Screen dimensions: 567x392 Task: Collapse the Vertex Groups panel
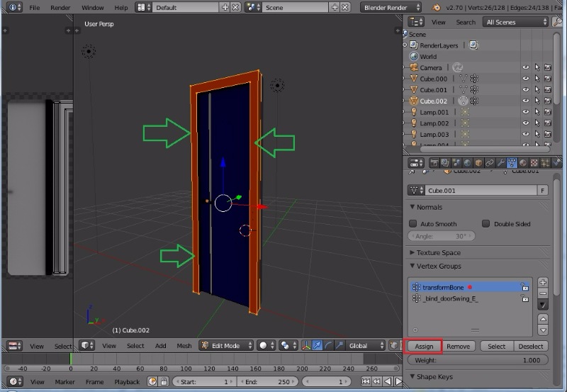438,266
